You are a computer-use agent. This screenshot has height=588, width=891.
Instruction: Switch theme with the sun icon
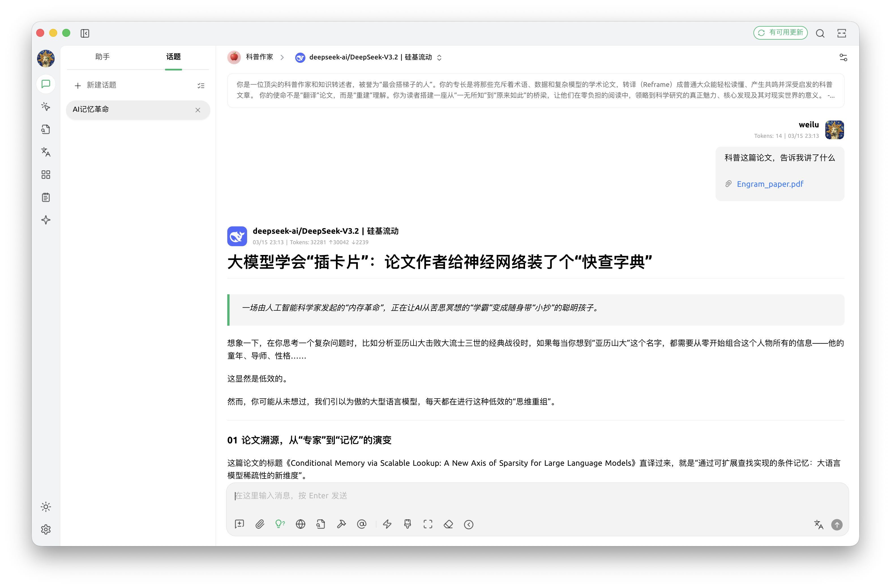tap(46, 507)
